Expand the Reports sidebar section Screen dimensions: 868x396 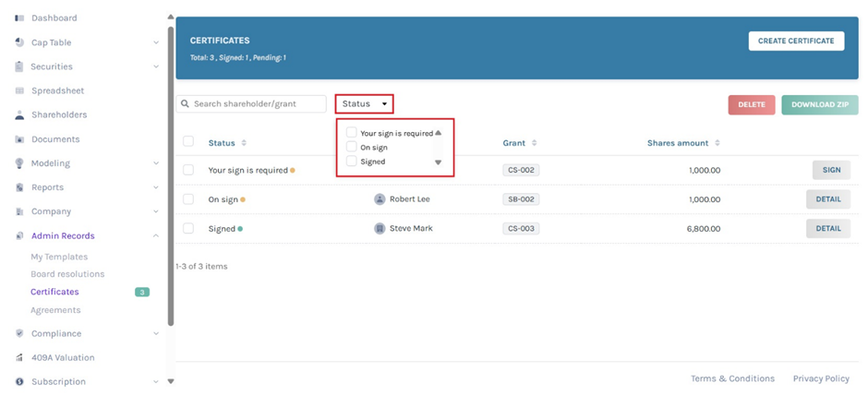(x=155, y=187)
